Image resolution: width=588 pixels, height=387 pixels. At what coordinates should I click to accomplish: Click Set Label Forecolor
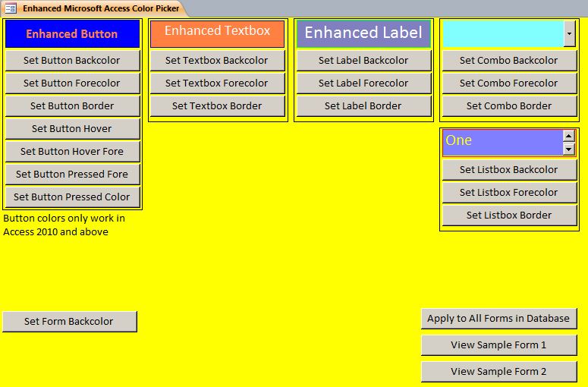point(363,83)
